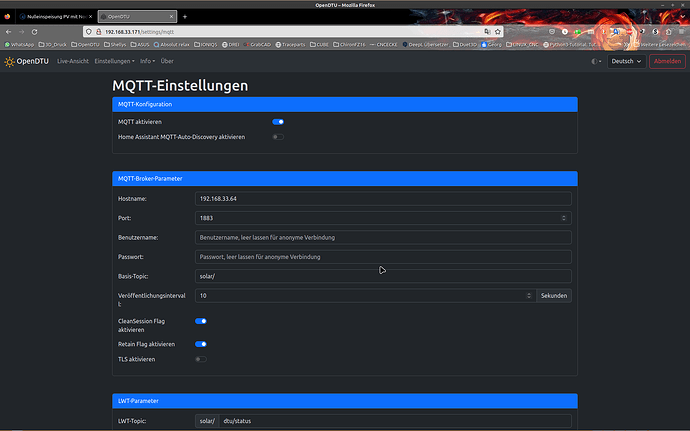Viewport: 690px width, 431px height.
Task: Open the ASUS bookmark folder
Action: point(140,44)
